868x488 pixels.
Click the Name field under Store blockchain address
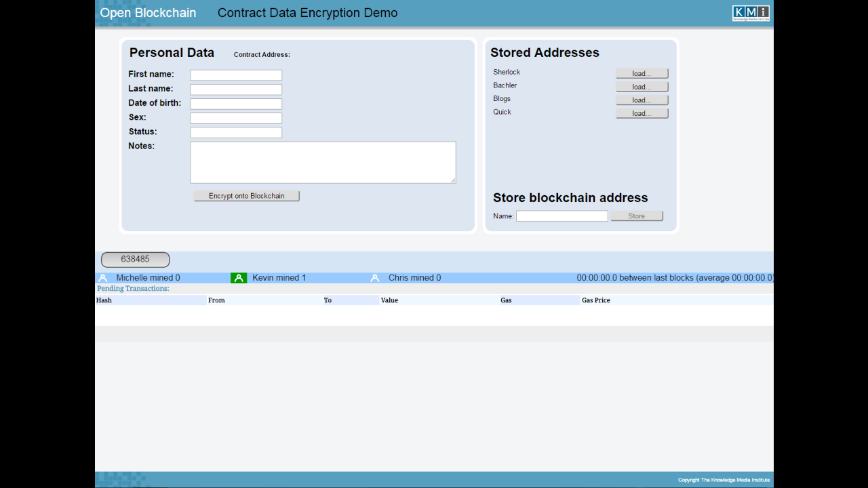561,216
